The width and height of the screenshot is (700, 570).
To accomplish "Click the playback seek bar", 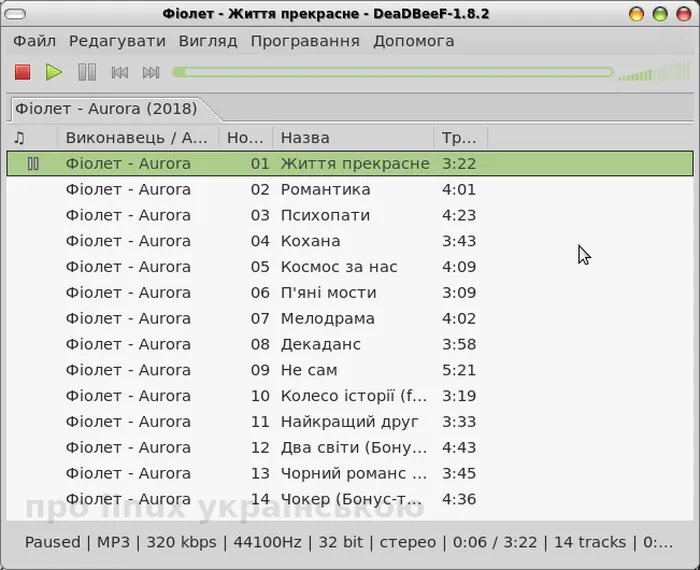I will pos(393,72).
